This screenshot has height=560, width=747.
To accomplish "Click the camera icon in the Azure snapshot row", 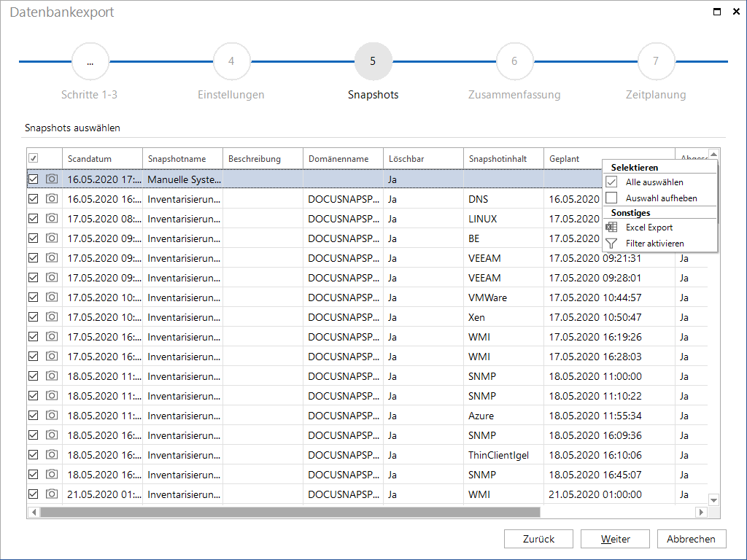I will click(52, 415).
